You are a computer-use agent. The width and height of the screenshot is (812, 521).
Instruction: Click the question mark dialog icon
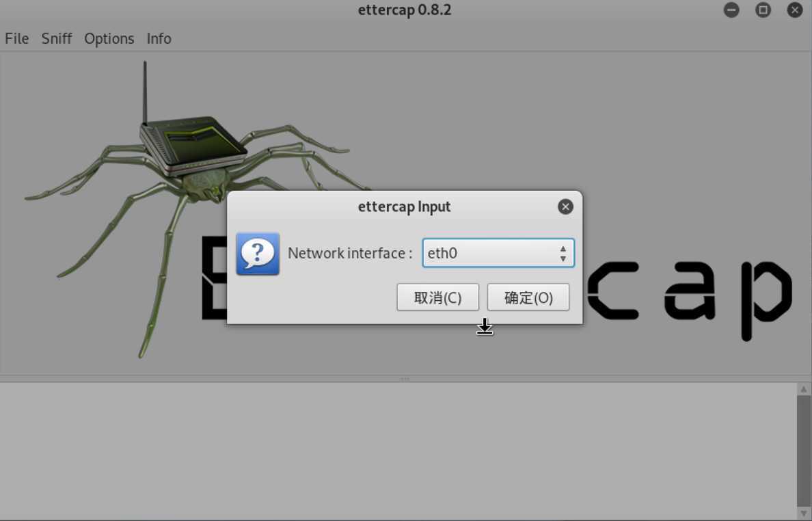[x=258, y=254]
